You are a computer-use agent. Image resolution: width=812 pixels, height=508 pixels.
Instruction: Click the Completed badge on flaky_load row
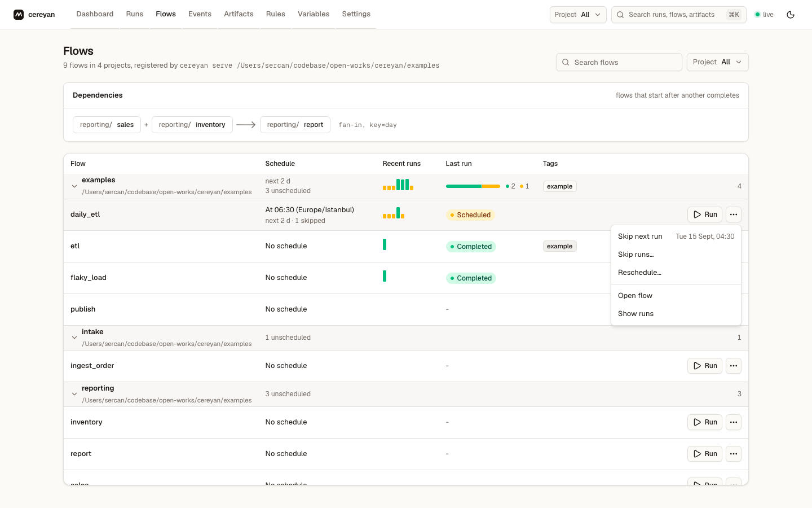click(x=471, y=278)
